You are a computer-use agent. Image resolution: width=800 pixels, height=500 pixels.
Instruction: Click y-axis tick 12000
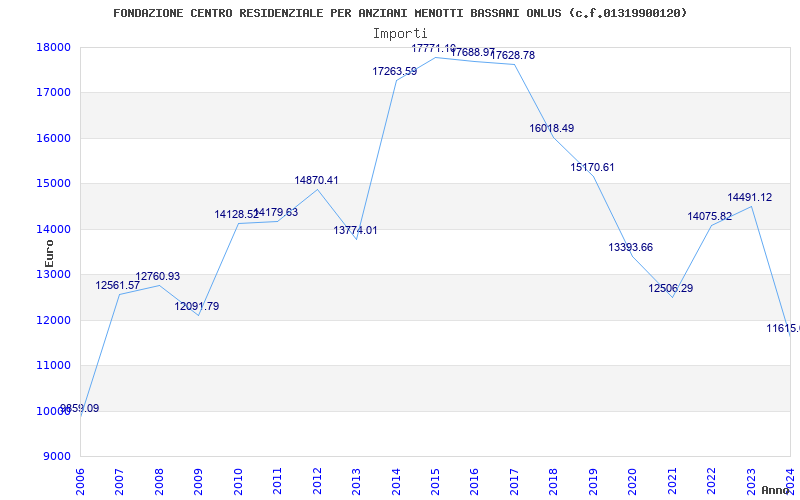pyautogui.click(x=53, y=320)
